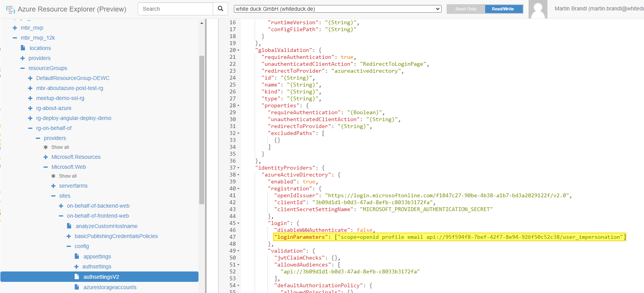Click asterisk icon of Show all under providers
This screenshot has width=644, height=293.
tap(46, 147)
